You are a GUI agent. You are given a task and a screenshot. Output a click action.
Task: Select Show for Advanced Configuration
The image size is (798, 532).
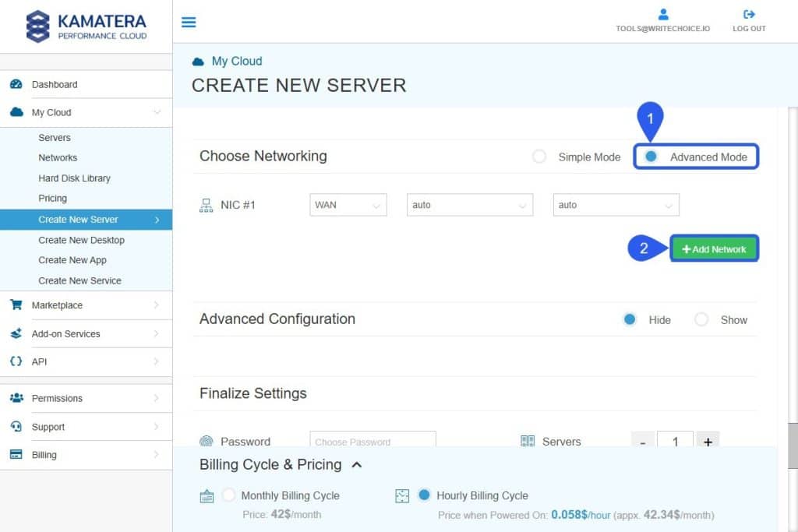[701, 319]
